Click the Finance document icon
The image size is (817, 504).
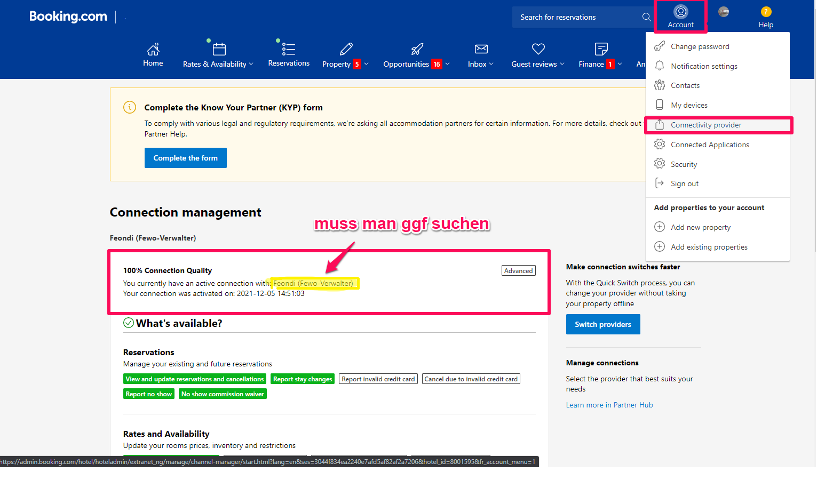601,49
